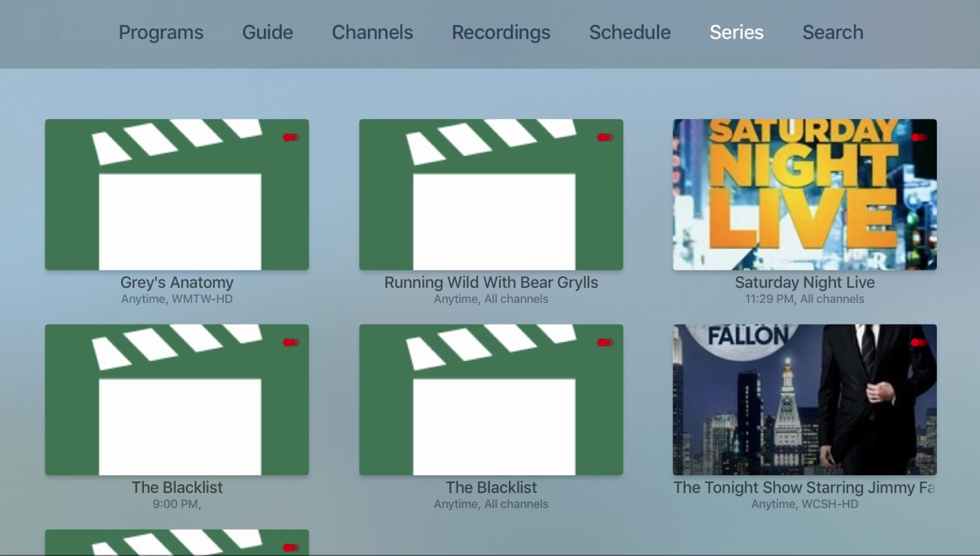This screenshot has height=556, width=980.
Task: Click the "Grey's Anatomy" title text
Action: (x=177, y=283)
